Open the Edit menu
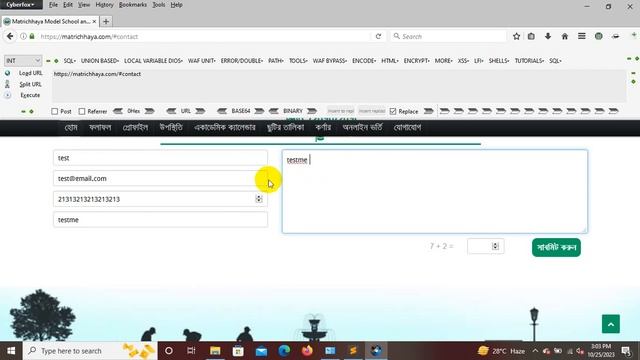The height and width of the screenshot is (360, 640). [x=68, y=5]
